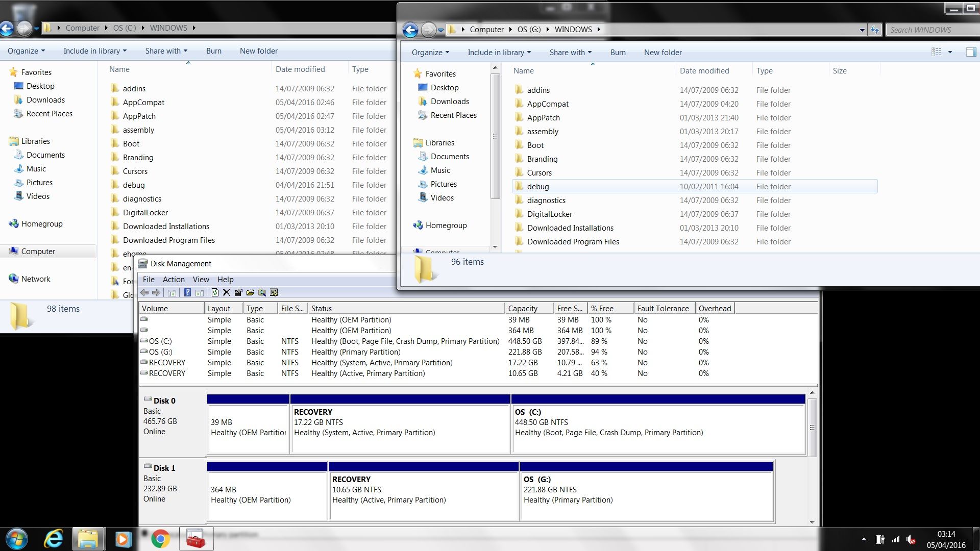
Task: Expand address bar history dropdown in OS (G:) window
Action: 862,30
